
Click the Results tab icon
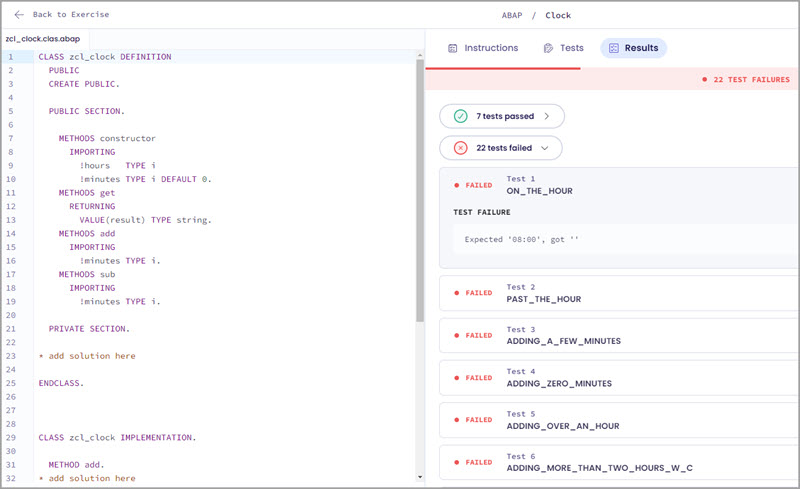click(x=613, y=48)
